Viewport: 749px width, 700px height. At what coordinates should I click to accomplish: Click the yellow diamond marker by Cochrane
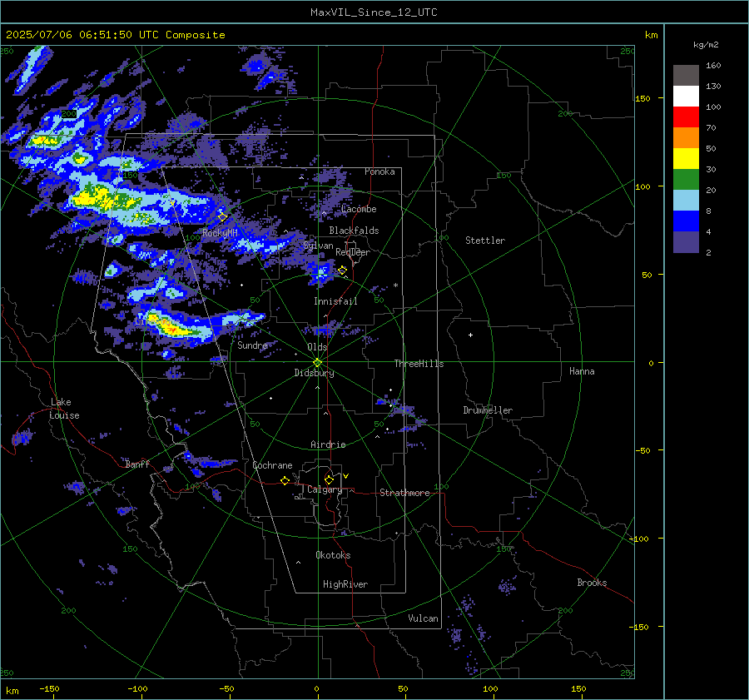coord(285,480)
